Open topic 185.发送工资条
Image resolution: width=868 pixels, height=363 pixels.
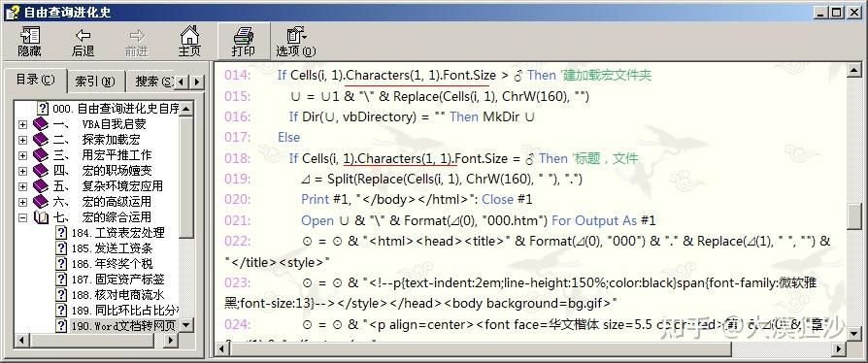click(112, 248)
